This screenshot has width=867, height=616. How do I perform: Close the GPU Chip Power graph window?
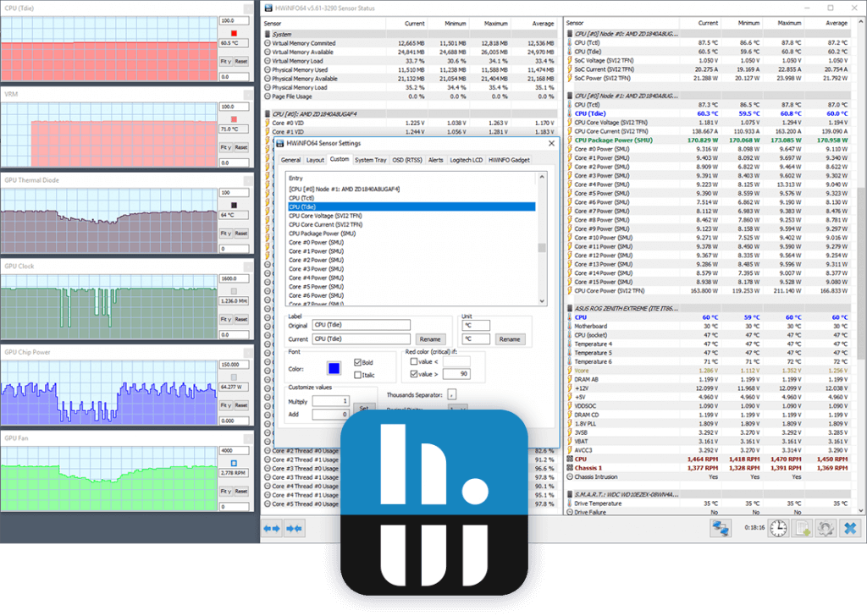[248, 352]
